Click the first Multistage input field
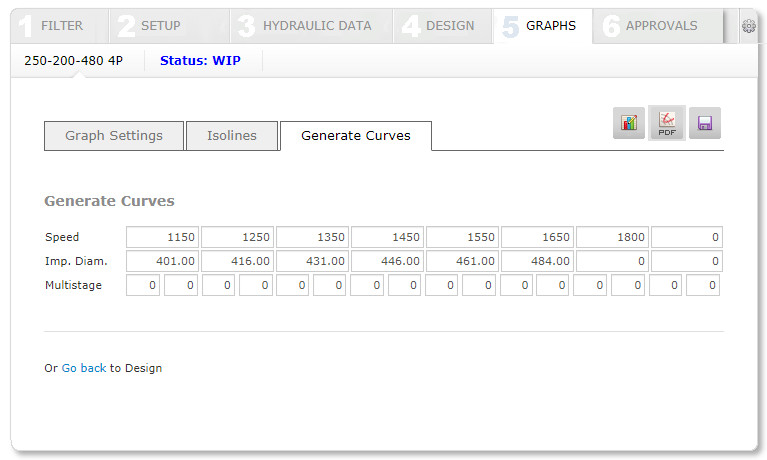Screen dimensions: 767x460 tap(143, 285)
